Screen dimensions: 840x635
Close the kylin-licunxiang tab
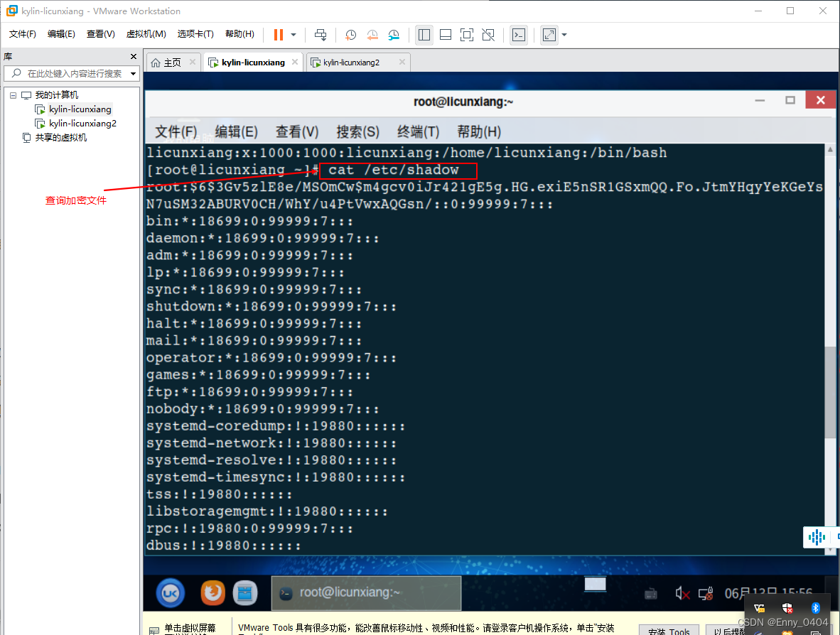pyautogui.click(x=295, y=62)
